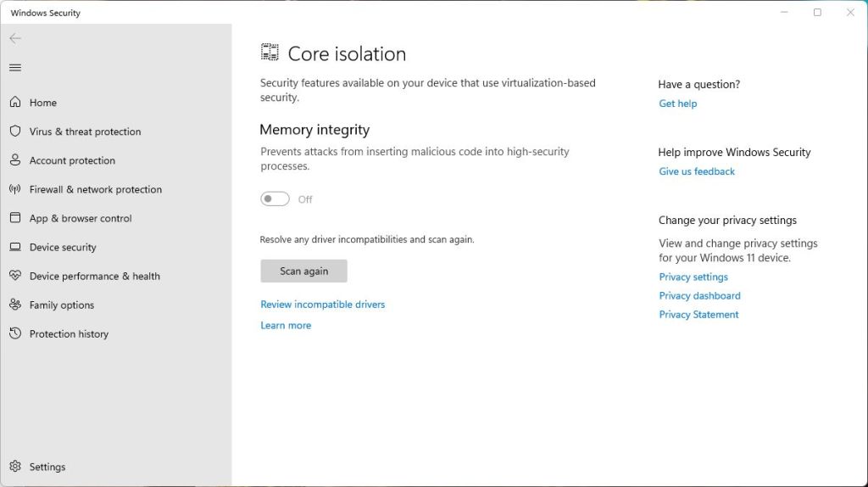The height and width of the screenshot is (487, 868).
Task: Click the App & browser control icon
Action: [15, 218]
